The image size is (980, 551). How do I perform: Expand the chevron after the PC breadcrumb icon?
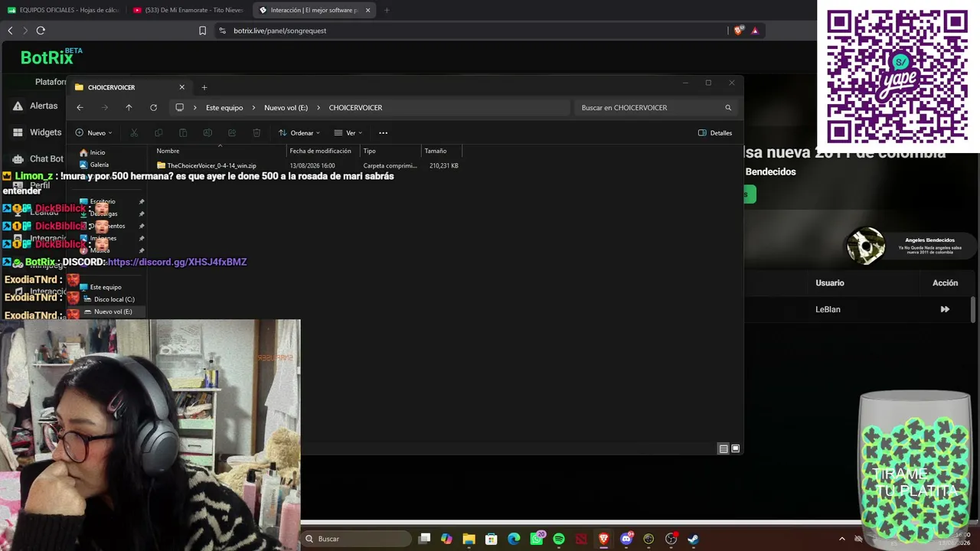coord(194,108)
